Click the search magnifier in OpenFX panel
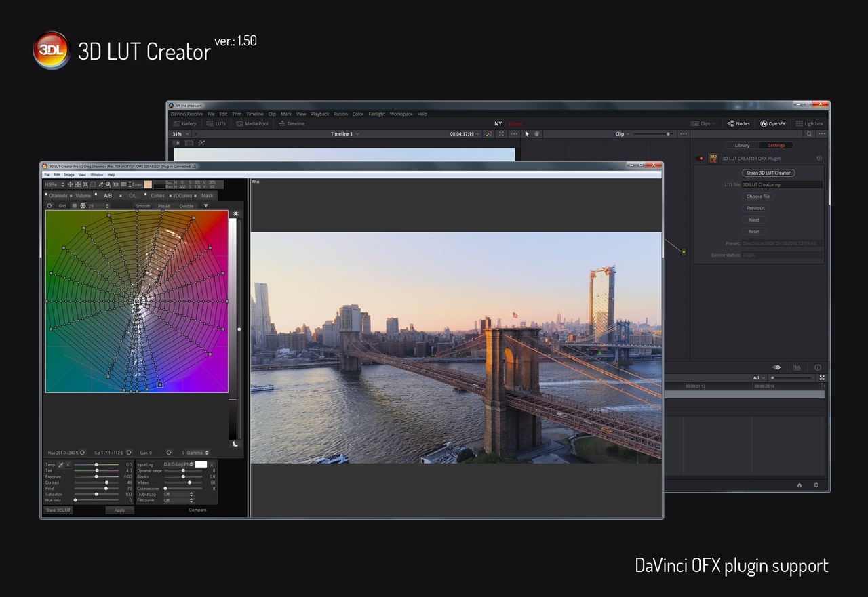 [809, 134]
